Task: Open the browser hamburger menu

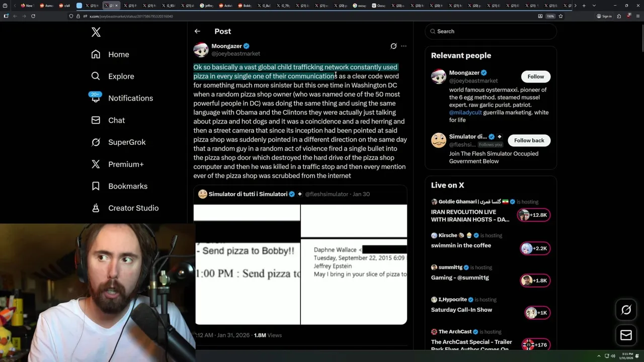Action: pyautogui.click(x=637, y=16)
